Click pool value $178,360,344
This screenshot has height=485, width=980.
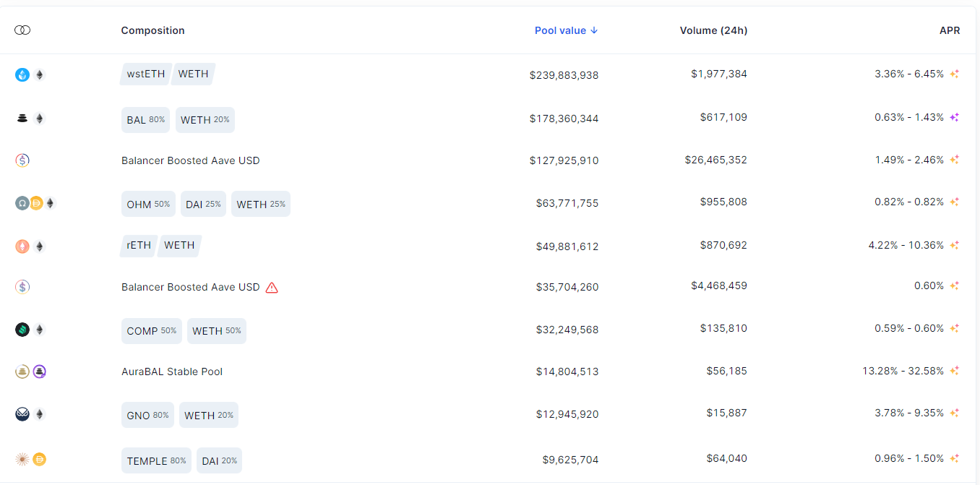point(564,119)
